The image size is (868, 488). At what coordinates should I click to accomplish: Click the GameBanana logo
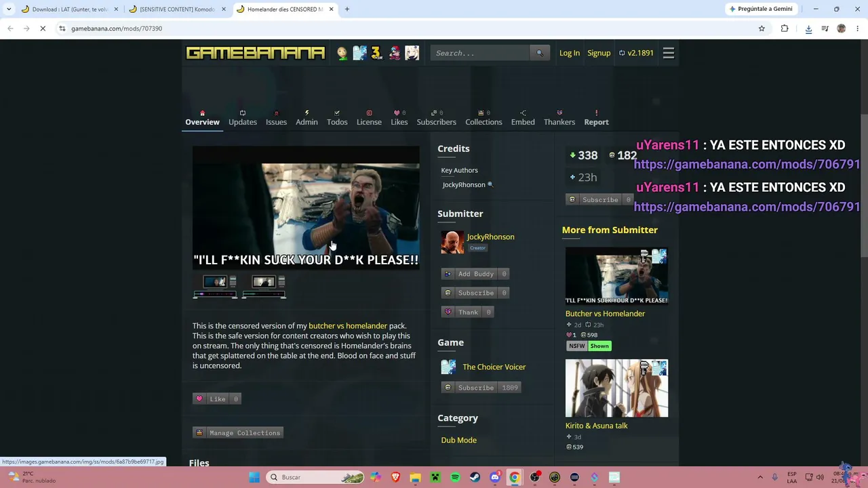coord(256,53)
